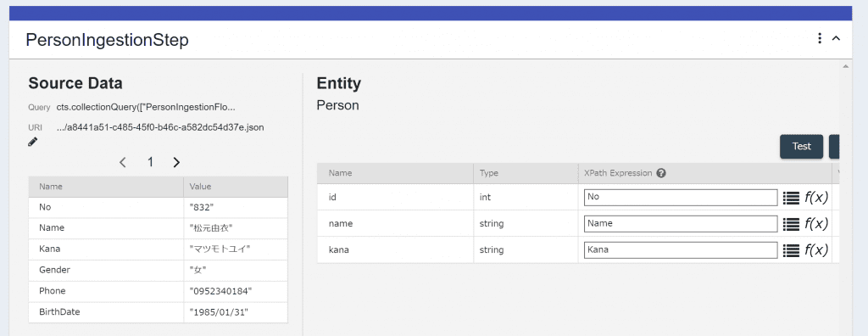The image size is (868, 336).
Task: Focus the XPath field containing No
Action: pos(681,198)
